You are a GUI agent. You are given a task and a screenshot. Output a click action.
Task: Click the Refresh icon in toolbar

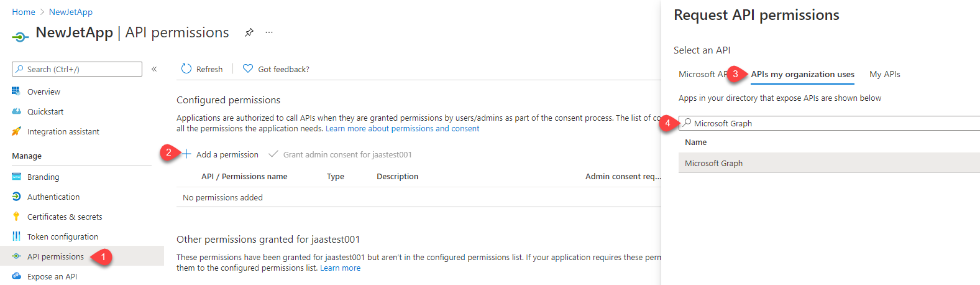click(x=186, y=69)
